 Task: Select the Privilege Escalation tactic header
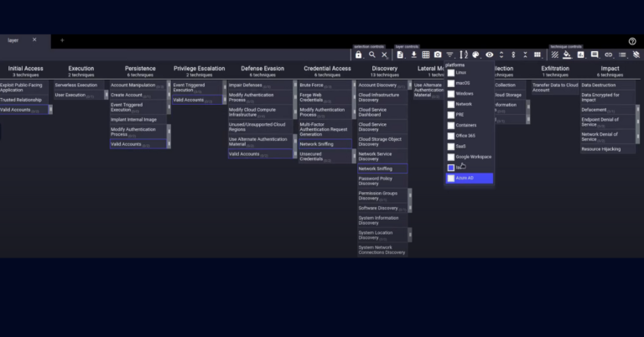tap(200, 69)
